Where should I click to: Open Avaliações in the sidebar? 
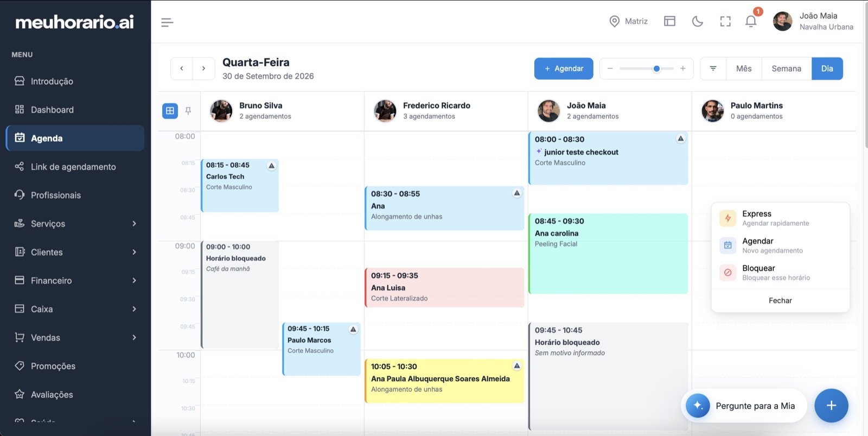click(x=75, y=394)
